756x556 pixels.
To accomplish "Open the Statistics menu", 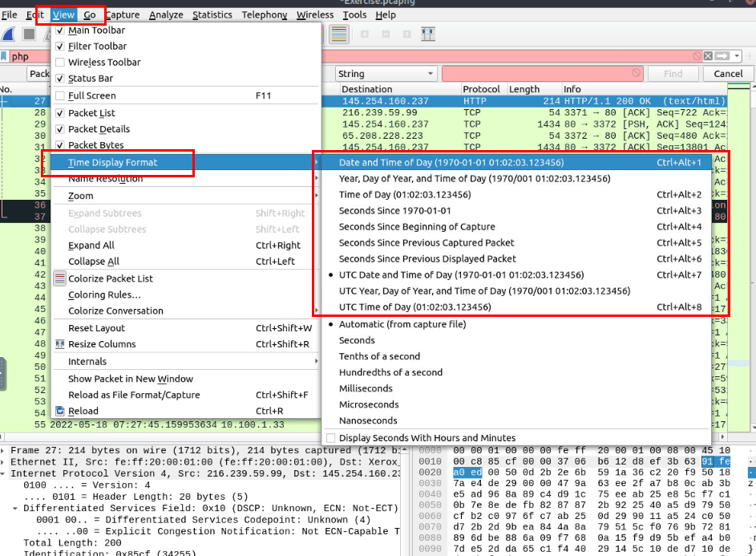I will coord(212,14).
